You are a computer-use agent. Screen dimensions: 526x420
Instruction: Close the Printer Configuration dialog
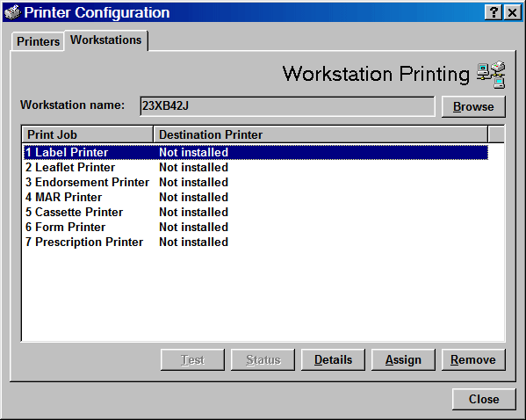coord(484,399)
